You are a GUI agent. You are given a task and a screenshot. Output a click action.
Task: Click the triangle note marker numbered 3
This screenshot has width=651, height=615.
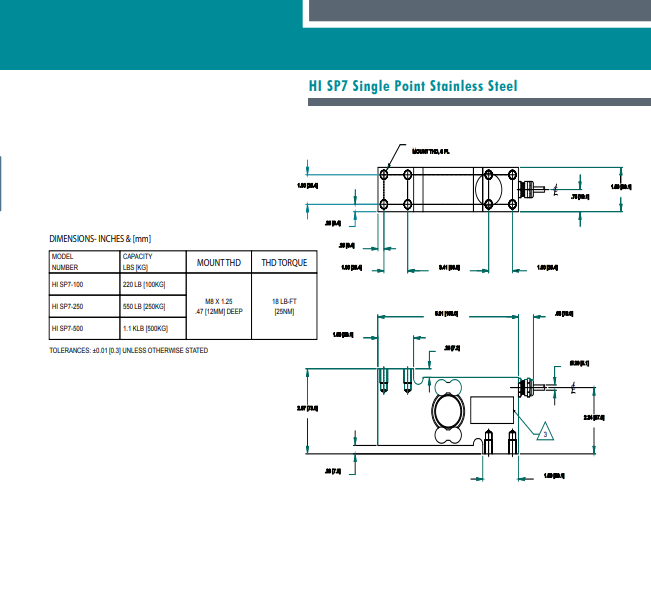pyautogui.click(x=543, y=432)
